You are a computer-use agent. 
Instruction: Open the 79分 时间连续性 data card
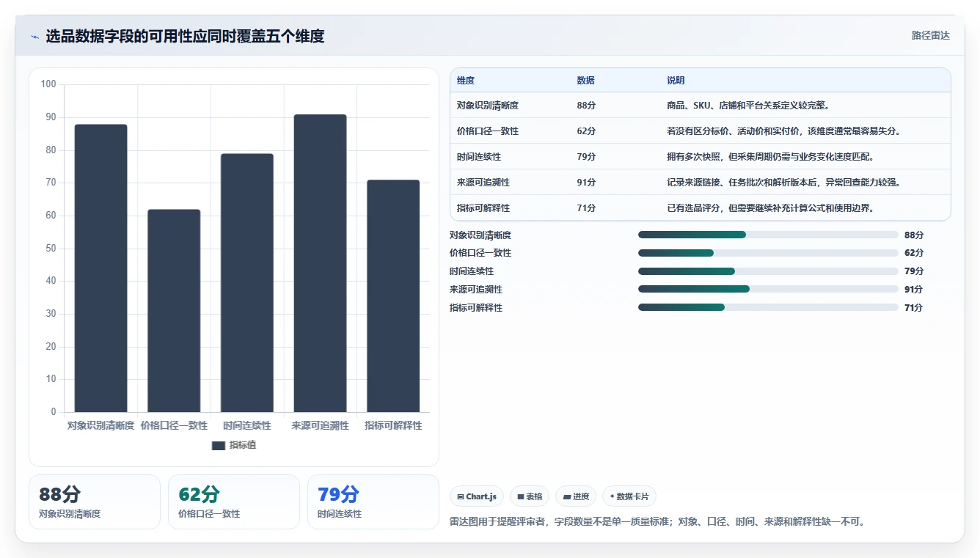click(x=373, y=502)
